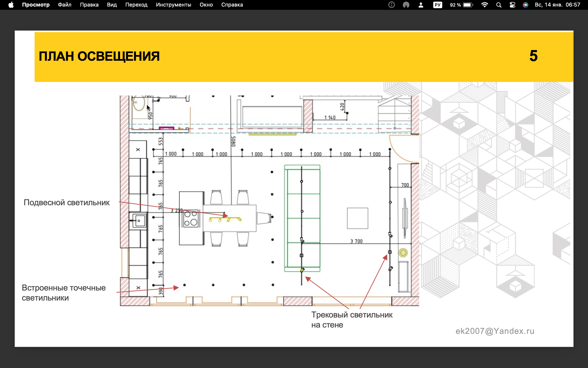Open the Инструменты menu

coord(174,5)
